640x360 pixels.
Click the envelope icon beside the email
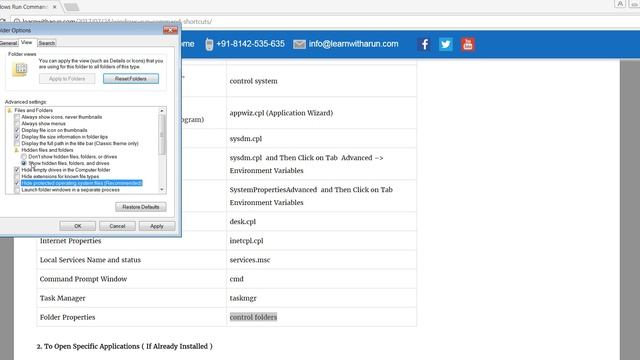[299, 44]
